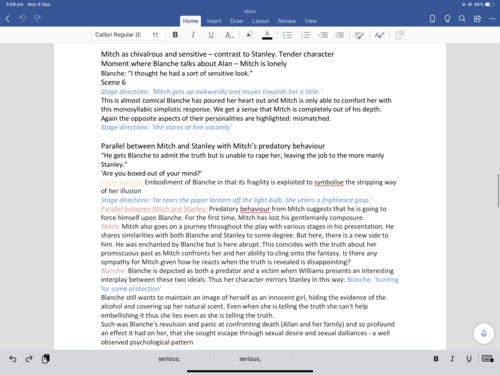500x375 pixels.
Task: Toggle Underline formatting in the ribbon
Action: click(x=211, y=35)
